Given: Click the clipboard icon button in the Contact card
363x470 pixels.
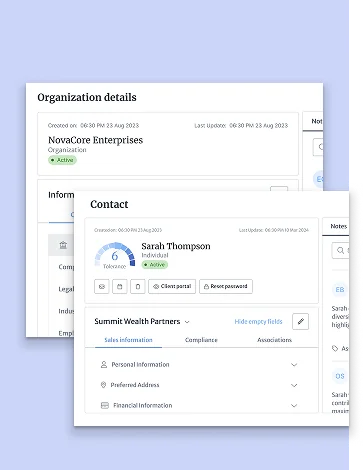Looking at the screenshot, I should point(138,286).
